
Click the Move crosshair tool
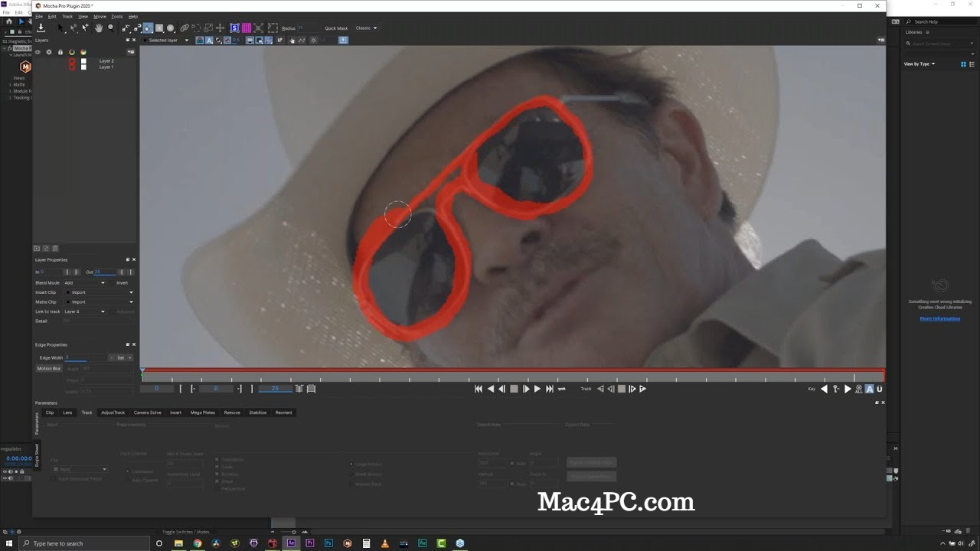tap(220, 28)
